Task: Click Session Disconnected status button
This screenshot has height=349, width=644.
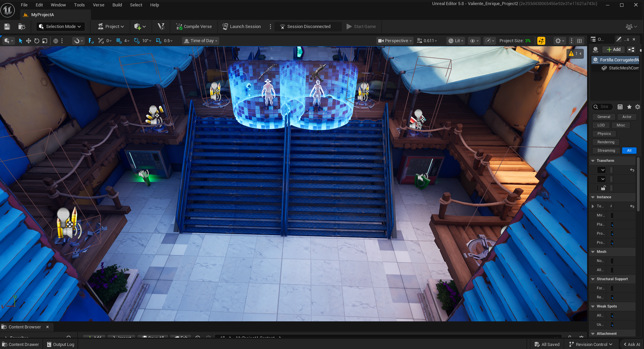Action: pyautogui.click(x=308, y=27)
